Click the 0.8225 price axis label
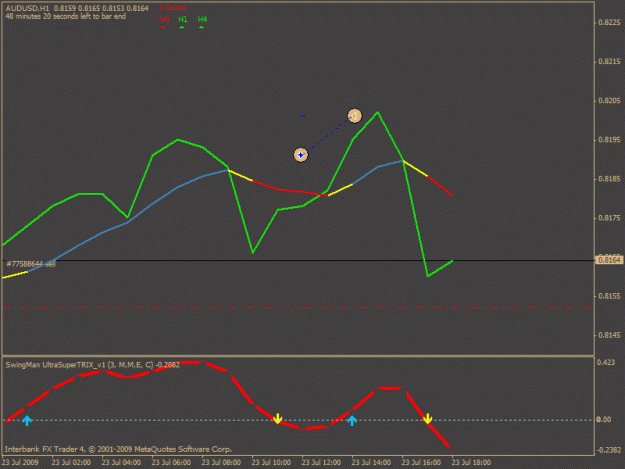Screen dimensions: 625x469 [x=609, y=23]
